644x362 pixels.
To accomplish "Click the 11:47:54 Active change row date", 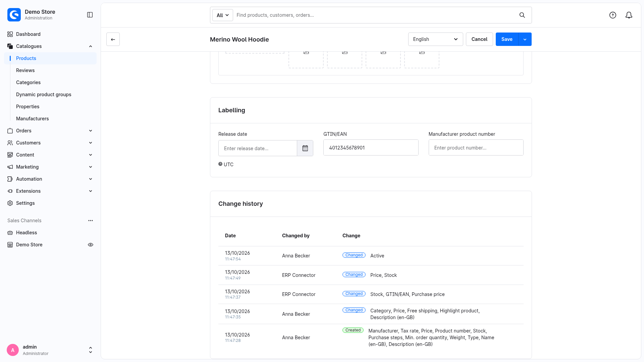I will [x=237, y=256].
